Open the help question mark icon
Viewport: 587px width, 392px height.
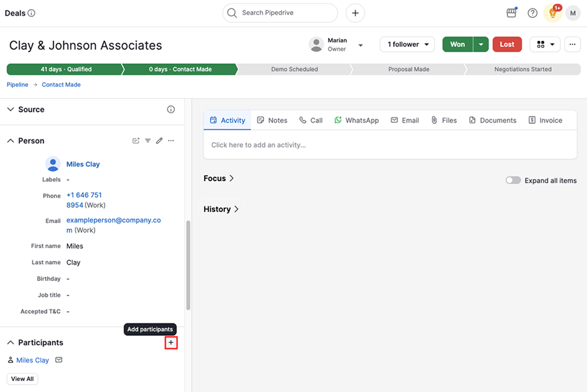(532, 13)
